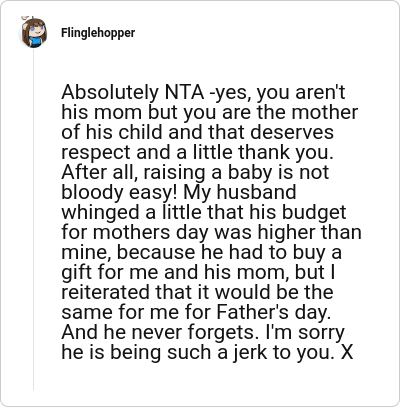
Task: Select the words 'of his child'
Action: [113, 132]
